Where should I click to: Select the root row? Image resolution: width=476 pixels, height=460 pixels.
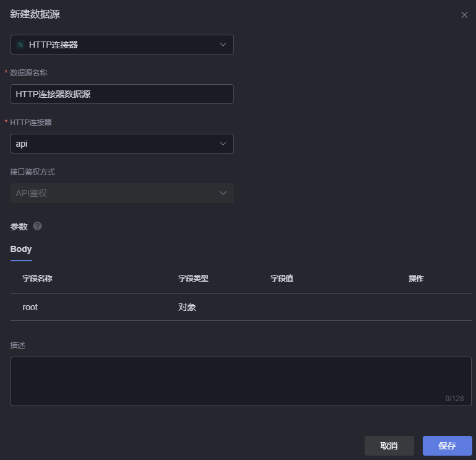pyautogui.click(x=241, y=307)
